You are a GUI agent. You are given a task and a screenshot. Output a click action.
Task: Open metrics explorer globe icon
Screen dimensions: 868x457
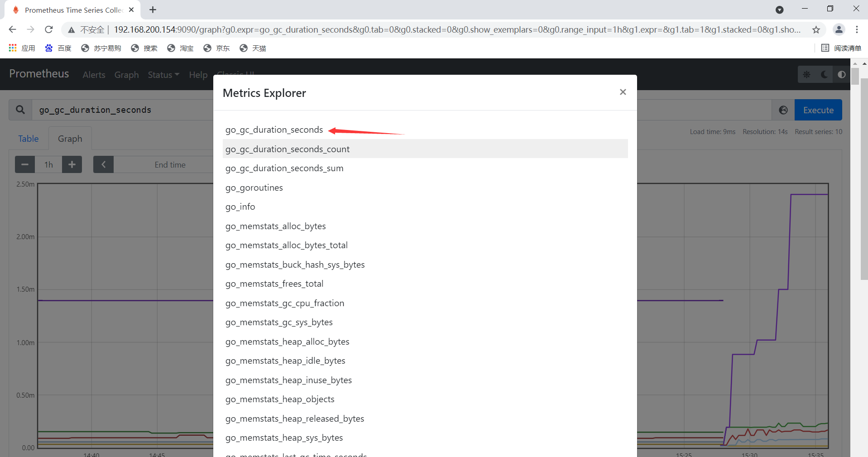click(x=783, y=110)
